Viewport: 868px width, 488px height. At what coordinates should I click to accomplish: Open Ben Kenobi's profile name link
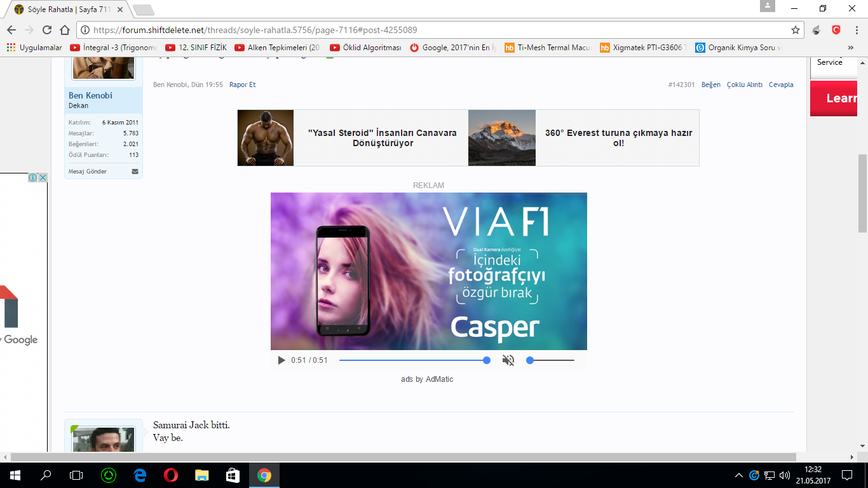[90, 95]
